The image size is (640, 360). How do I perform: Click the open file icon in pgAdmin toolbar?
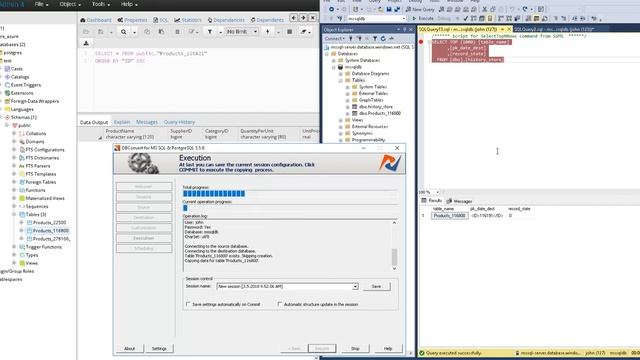[x=86, y=32]
